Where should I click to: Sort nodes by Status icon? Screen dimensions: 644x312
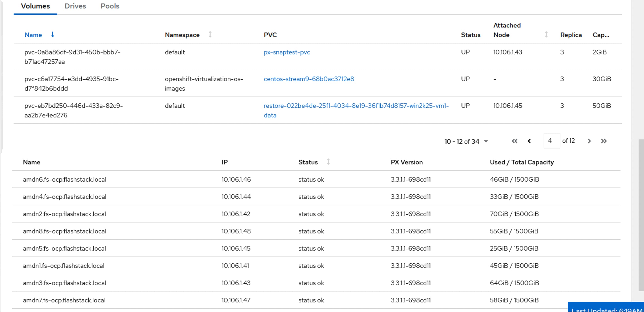click(328, 162)
